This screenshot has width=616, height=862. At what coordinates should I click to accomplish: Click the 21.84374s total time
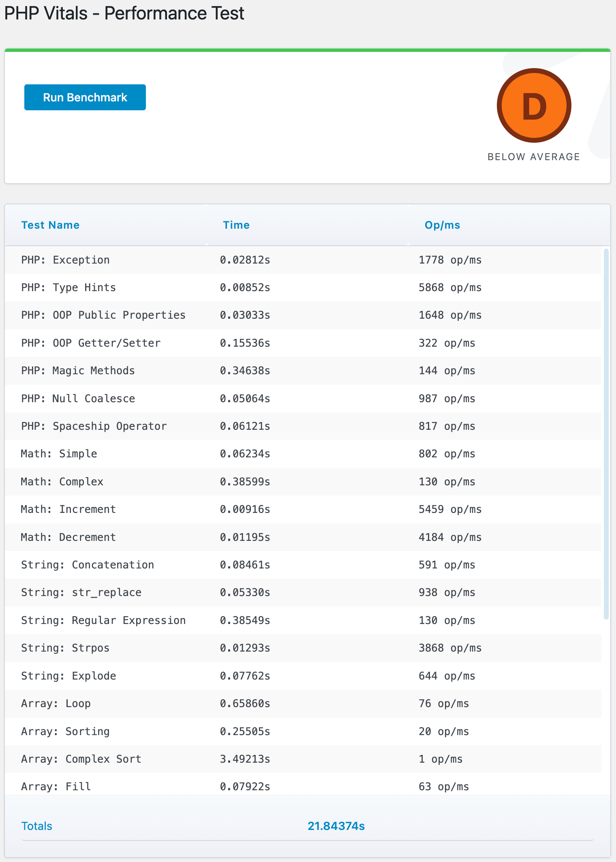tap(336, 826)
